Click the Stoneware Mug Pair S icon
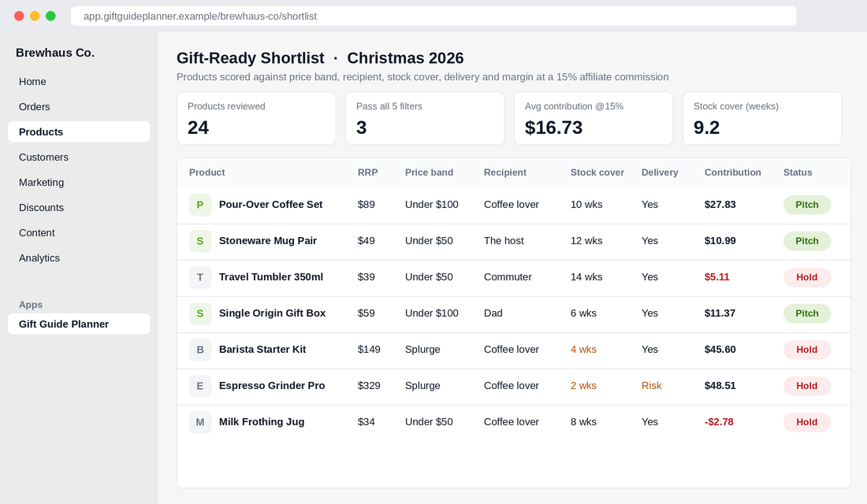This screenshot has width=867, height=504. point(200,241)
